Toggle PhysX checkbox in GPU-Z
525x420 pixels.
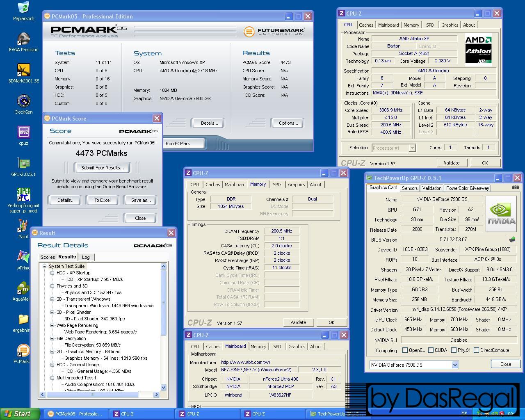(x=454, y=350)
